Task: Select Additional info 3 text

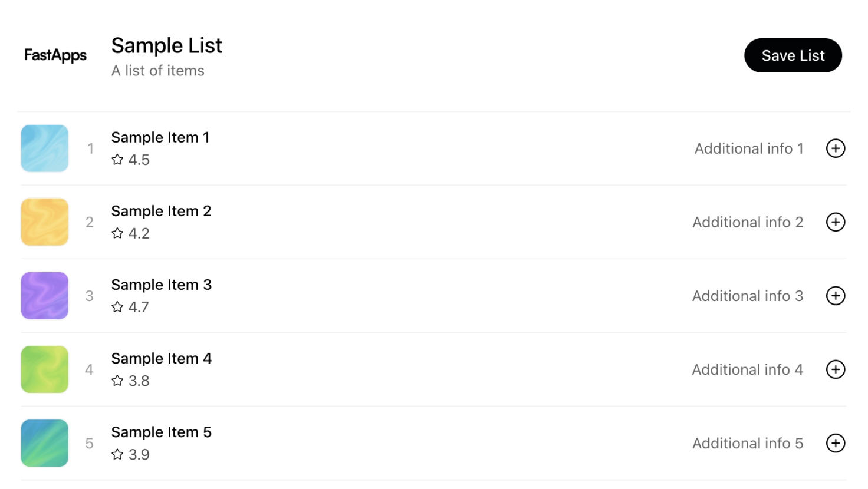Action: pyautogui.click(x=748, y=296)
